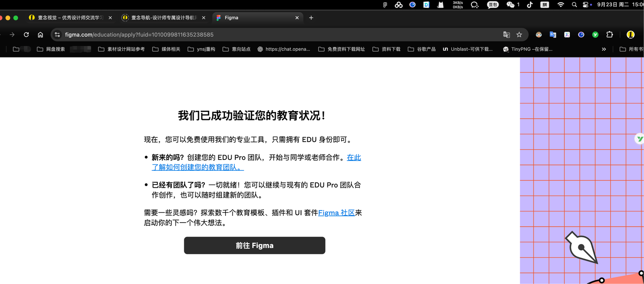
Task: Open the Wi-Fi status menu
Action: pyautogui.click(x=561, y=4)
